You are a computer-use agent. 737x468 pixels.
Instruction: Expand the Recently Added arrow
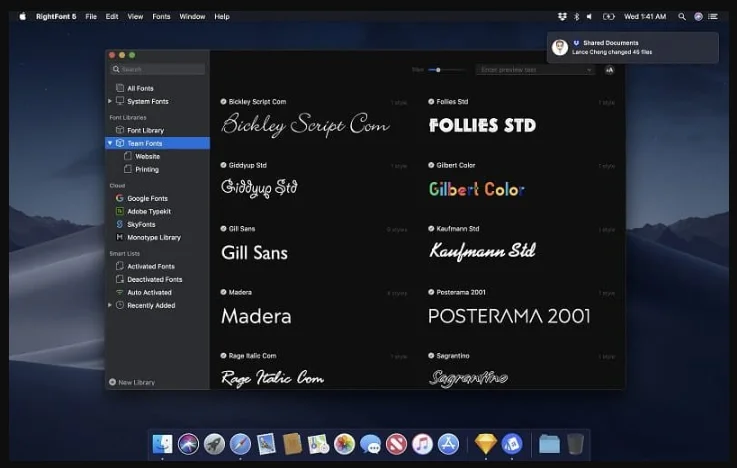[x=110, y=305]
